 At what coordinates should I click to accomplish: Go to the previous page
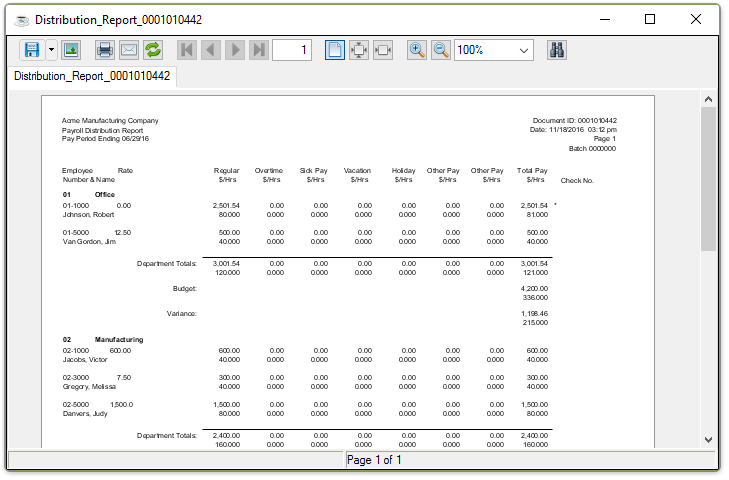pyautogui.click(x=211, y=50)
